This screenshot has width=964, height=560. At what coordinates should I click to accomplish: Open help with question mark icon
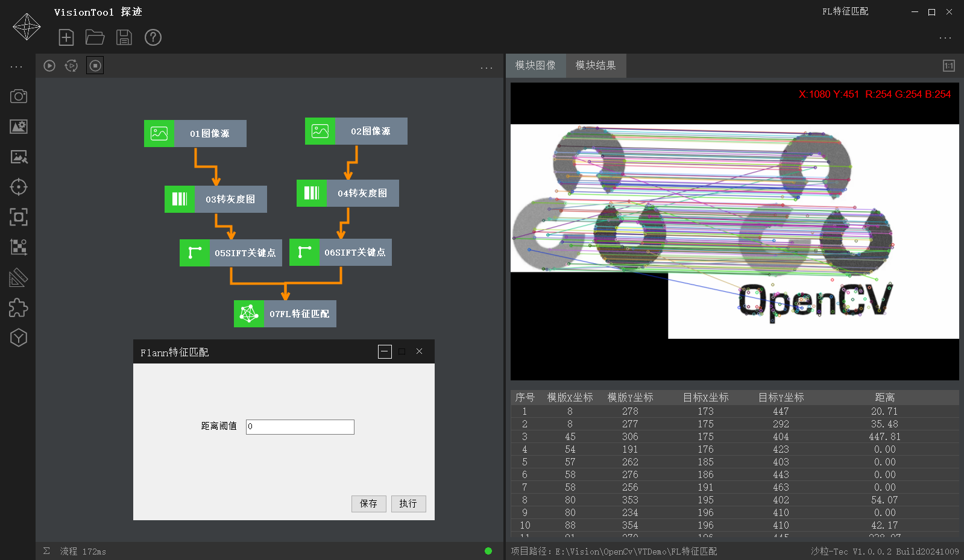[153, 37]
